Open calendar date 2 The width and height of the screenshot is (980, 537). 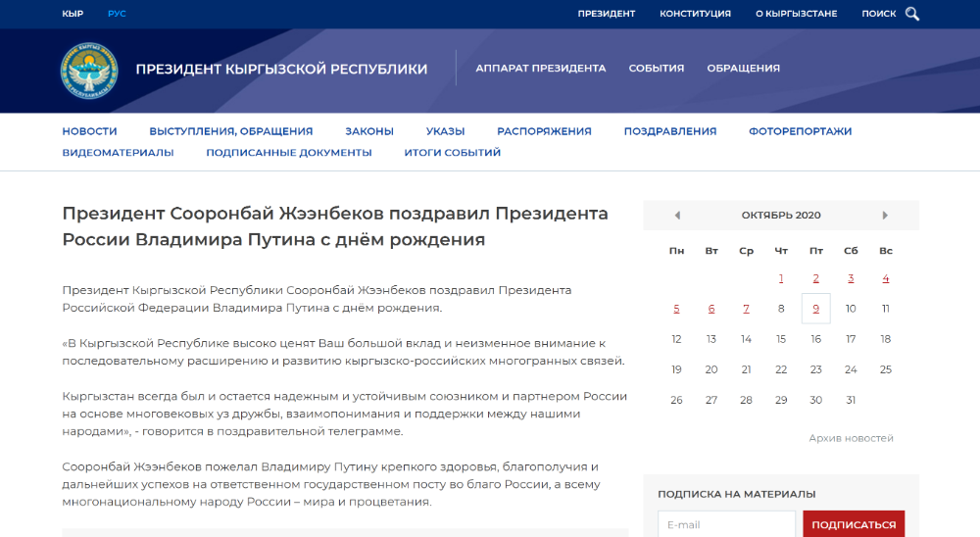pos(815,278)
